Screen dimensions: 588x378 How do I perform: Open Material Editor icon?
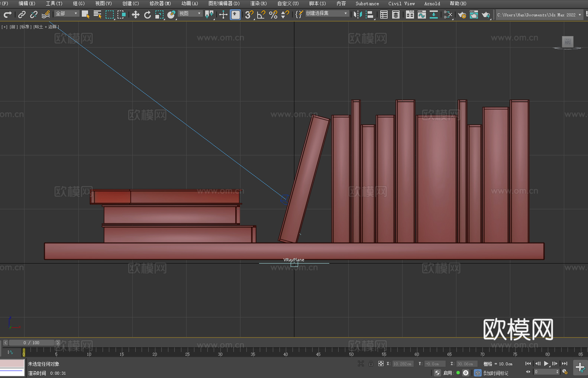tap(448, 14)
